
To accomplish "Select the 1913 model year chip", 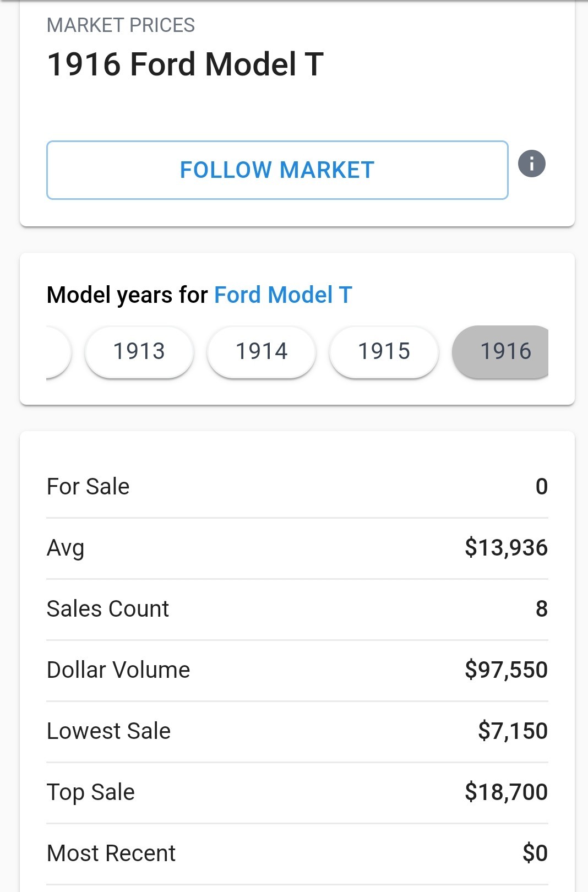I will pos(139,351).
